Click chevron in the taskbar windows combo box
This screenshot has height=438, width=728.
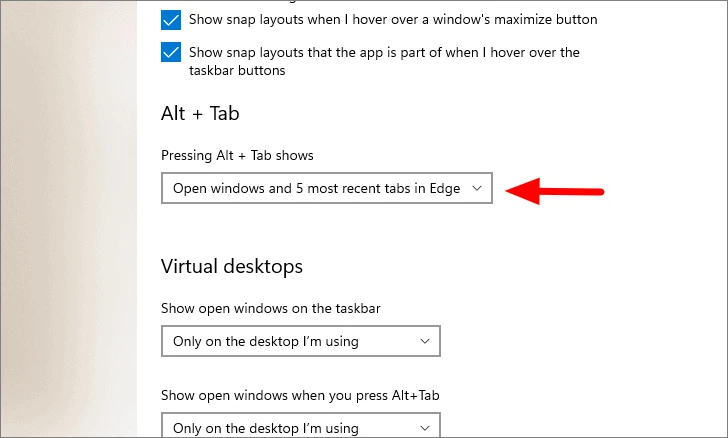425,341
